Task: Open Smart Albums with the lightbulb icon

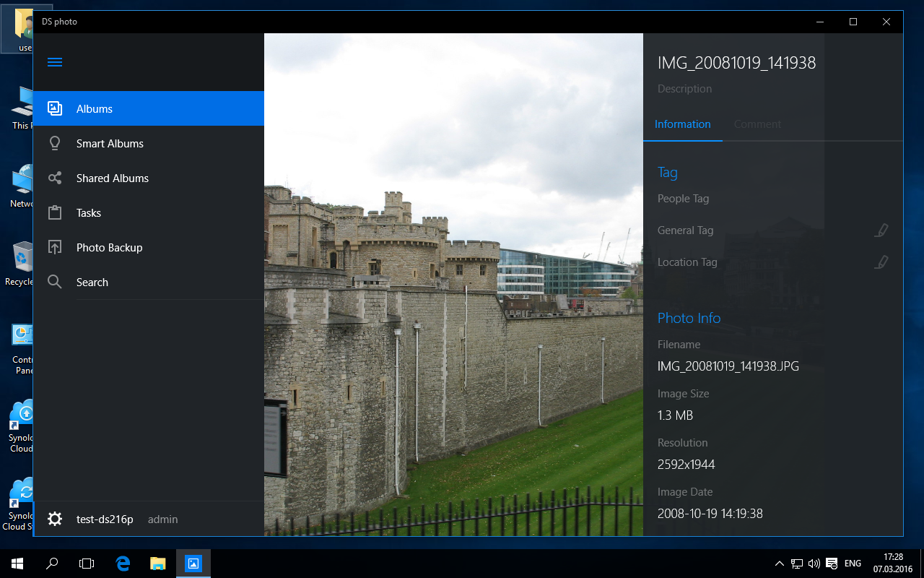Action: click(x=149, y=143)
